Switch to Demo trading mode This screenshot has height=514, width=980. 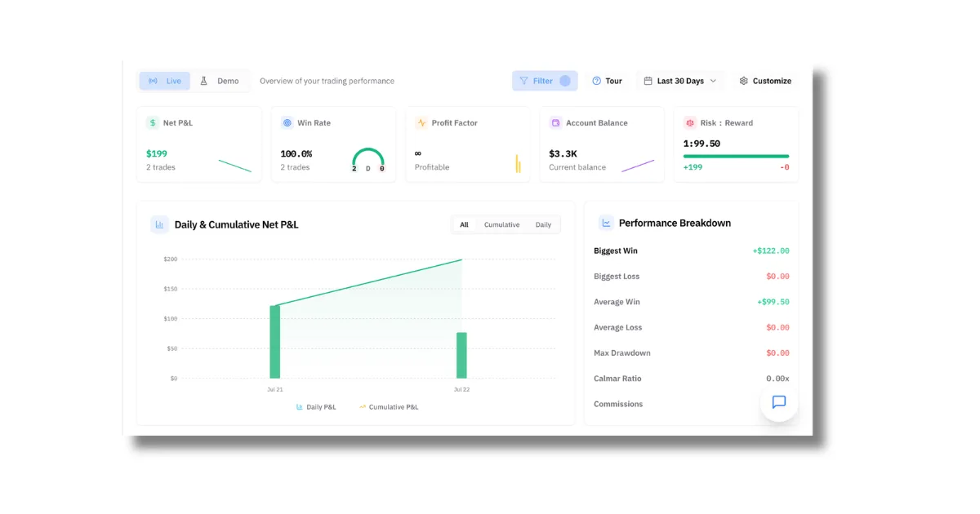(220, 81)
